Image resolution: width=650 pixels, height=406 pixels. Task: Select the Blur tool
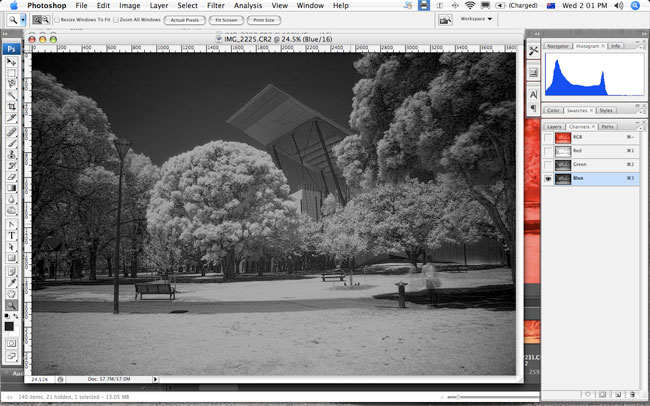point(12,199)
